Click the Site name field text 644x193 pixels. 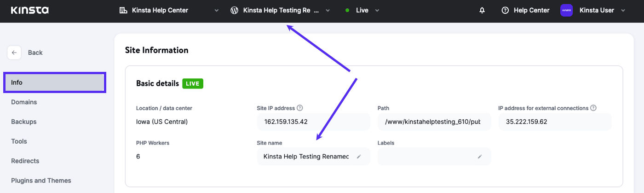306,157
